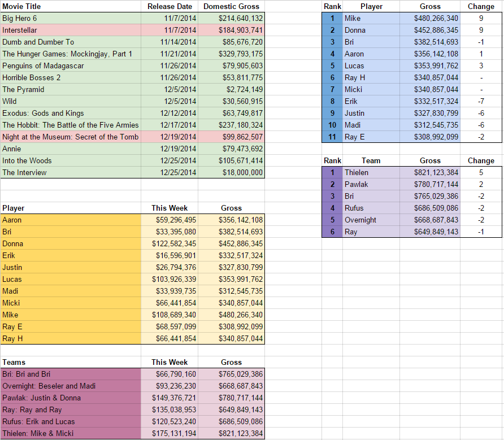Select the Teams header cell
Image resolution: width=504 pixels, height=440 pixels.
71,362
